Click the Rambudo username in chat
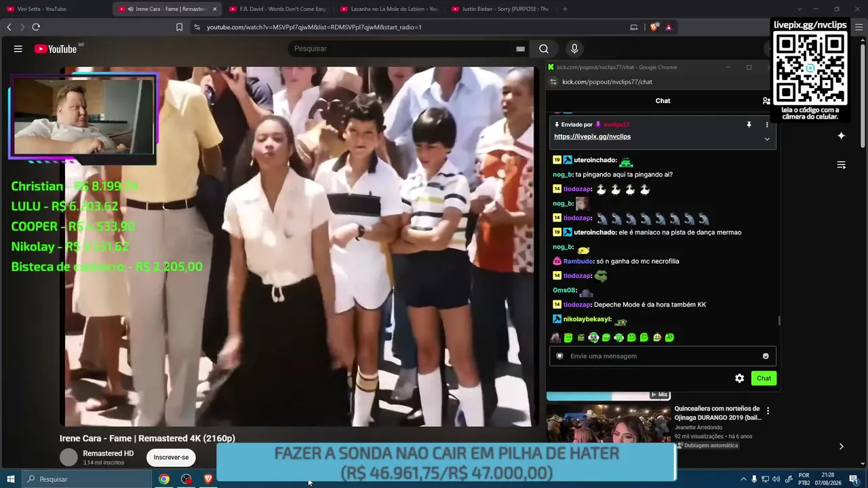 point(578,261)
